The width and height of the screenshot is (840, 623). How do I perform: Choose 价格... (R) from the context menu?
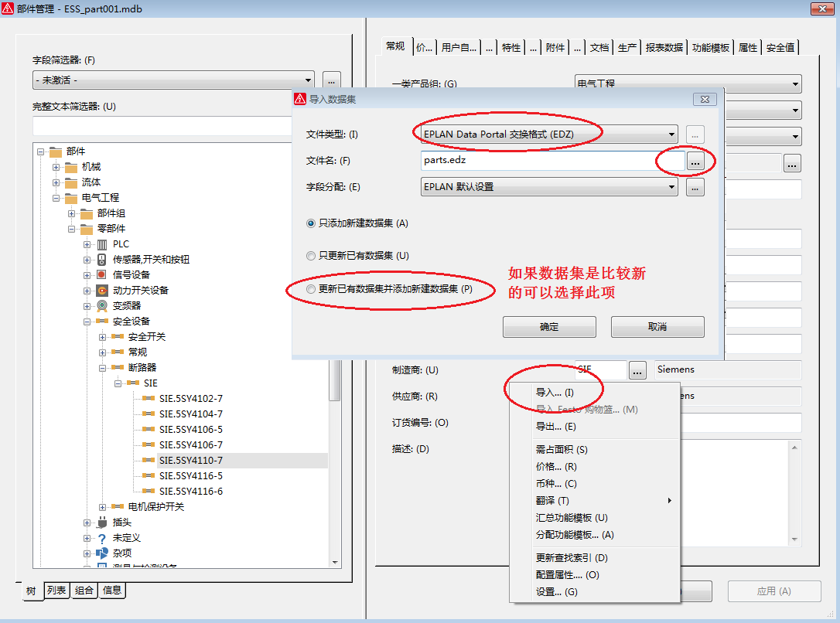556,467
